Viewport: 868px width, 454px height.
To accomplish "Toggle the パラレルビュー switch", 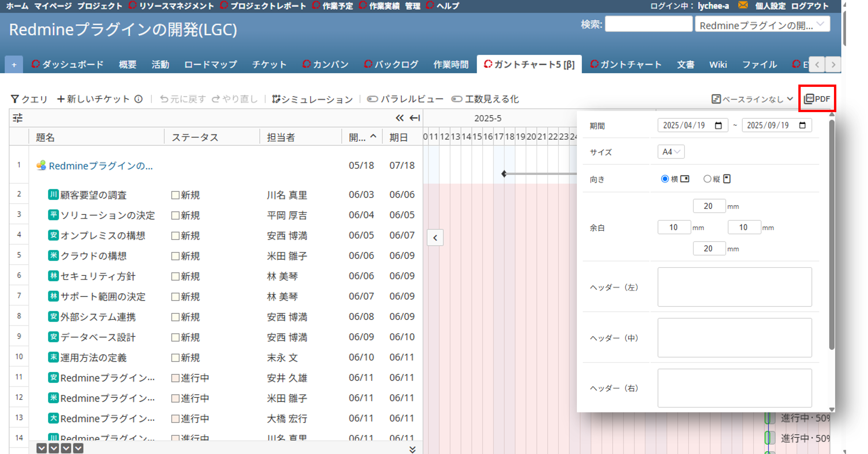I will [372, 99].
